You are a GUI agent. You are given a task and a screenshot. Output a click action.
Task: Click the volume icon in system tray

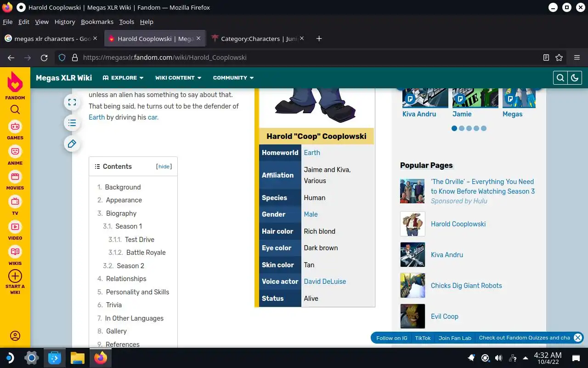click(498, 358)
